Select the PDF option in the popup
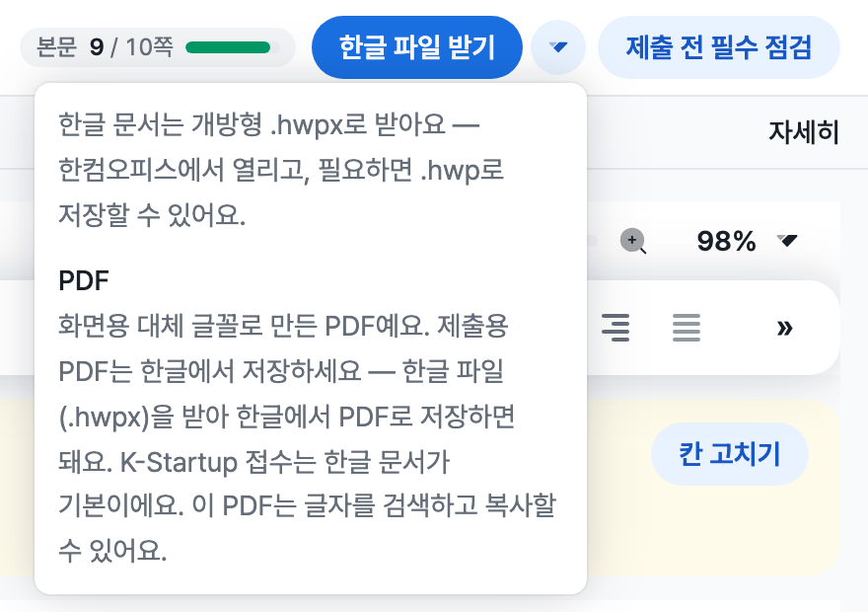This screenshot has height=612, width=868. point(84,280)
